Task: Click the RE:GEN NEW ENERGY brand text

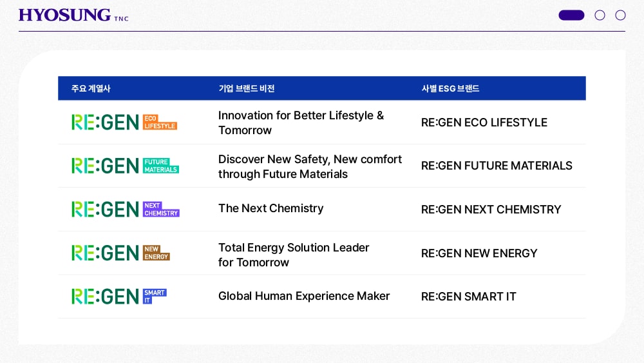Action: click(x=479, y=253)
